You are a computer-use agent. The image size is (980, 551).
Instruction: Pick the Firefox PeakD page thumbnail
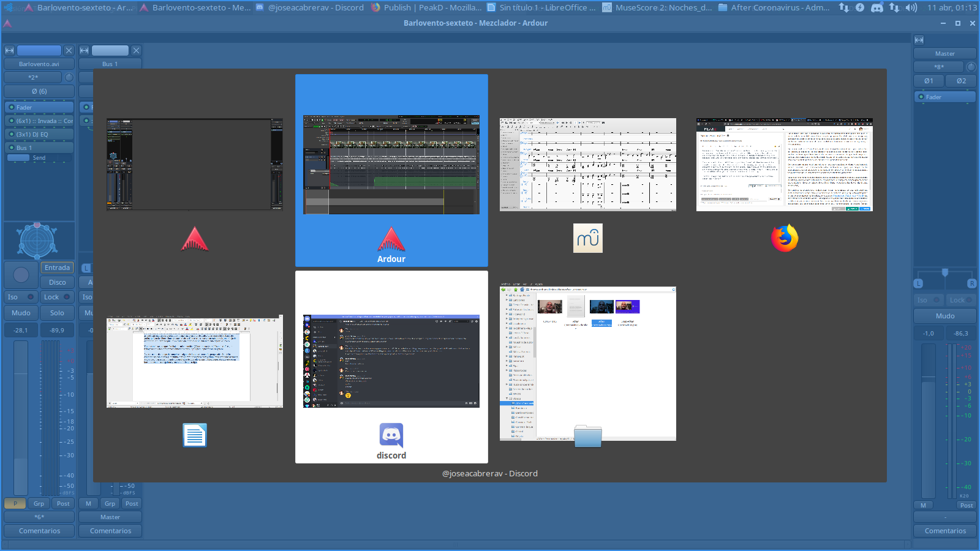(x=785, y=165)
